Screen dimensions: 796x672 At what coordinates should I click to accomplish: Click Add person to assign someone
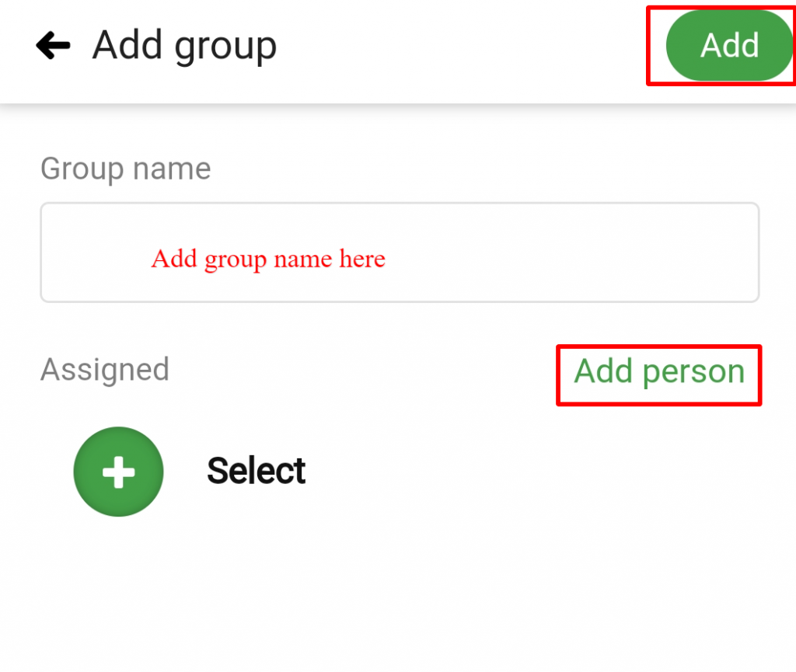click(658, 373)
